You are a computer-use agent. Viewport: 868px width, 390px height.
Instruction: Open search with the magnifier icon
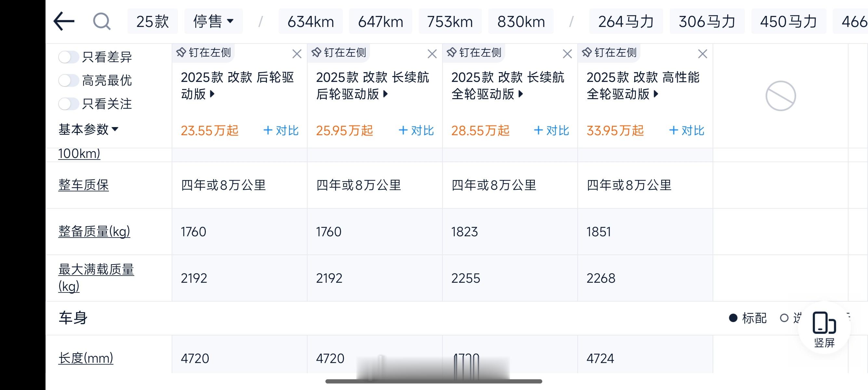[x=101, y=21]
